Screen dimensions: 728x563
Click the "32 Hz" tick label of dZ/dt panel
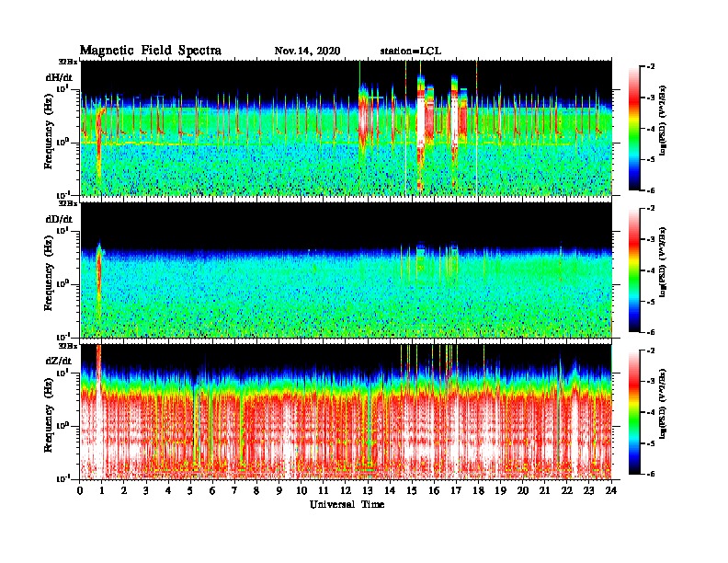tap(68, 346)
